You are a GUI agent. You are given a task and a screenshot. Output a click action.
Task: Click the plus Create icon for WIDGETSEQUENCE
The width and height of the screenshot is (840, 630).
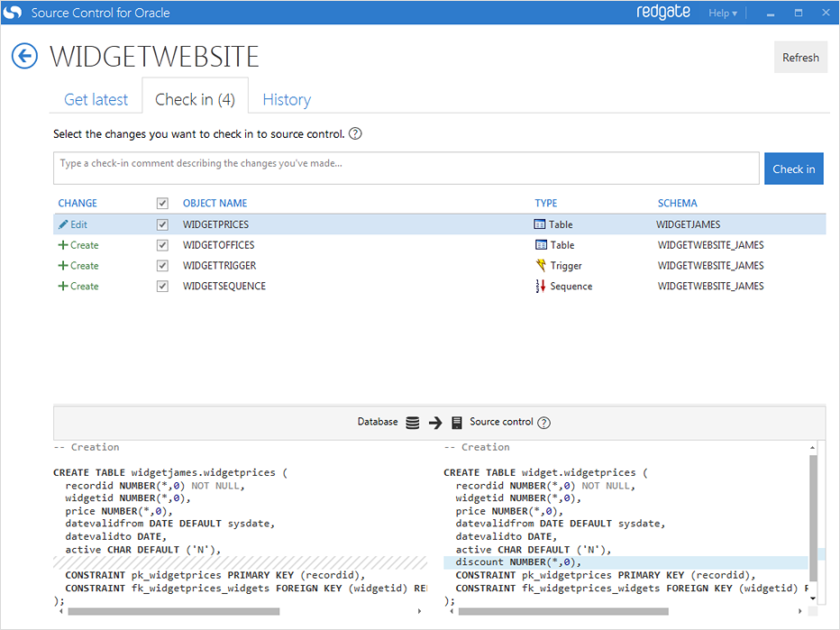point(63,286)
